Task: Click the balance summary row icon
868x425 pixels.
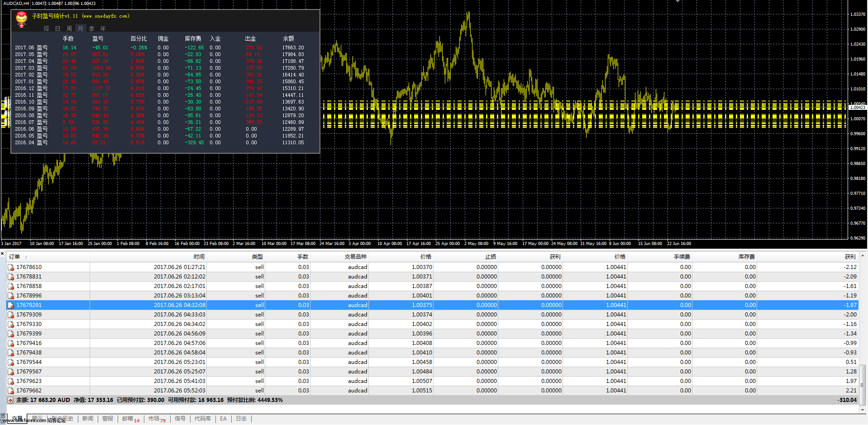Action: pos(10,400)
